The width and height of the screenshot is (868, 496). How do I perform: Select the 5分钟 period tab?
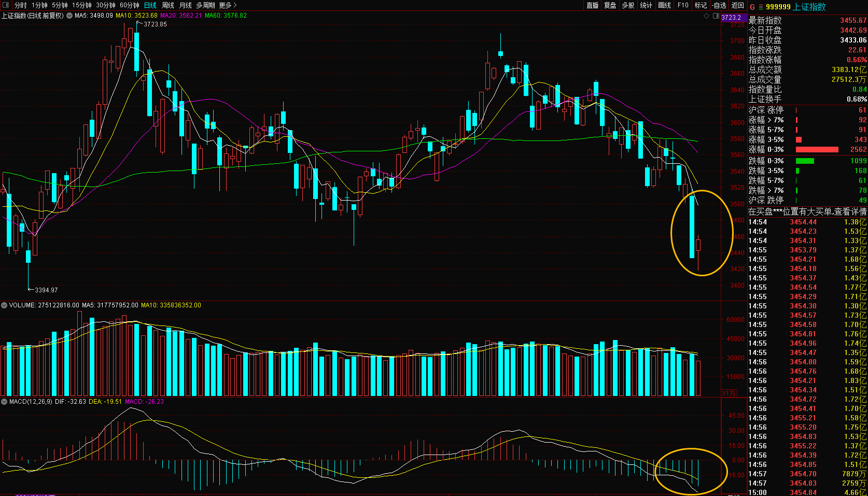(x=60, y=5)
